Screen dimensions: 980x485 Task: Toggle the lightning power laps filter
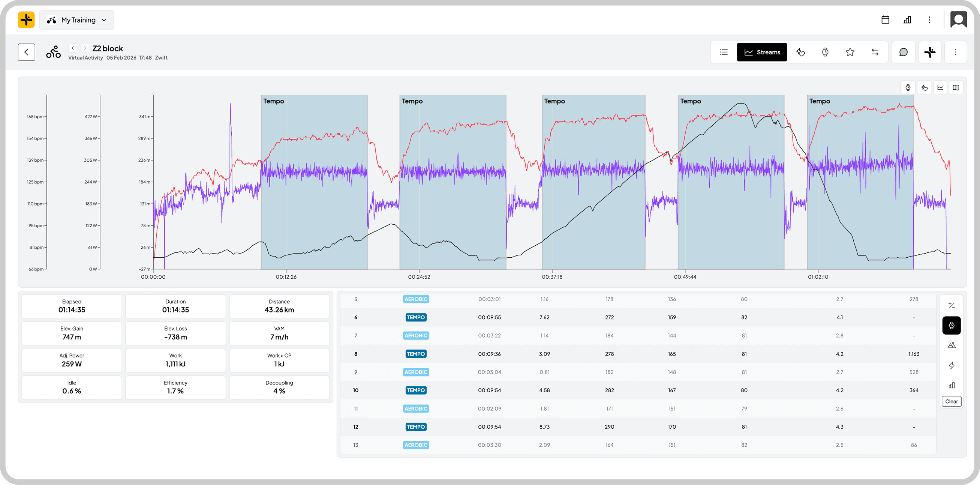(x=952, y=365)
